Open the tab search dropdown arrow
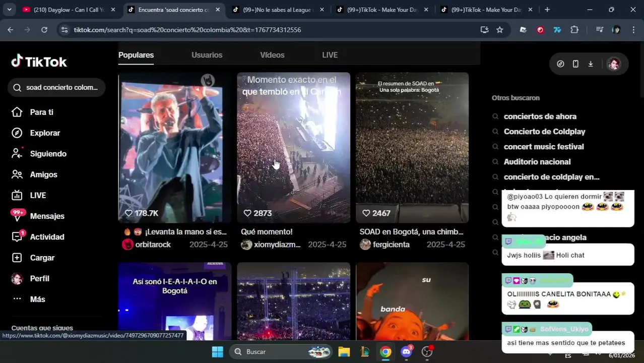Viewport: 644px width, 363px height. [9, 10]
